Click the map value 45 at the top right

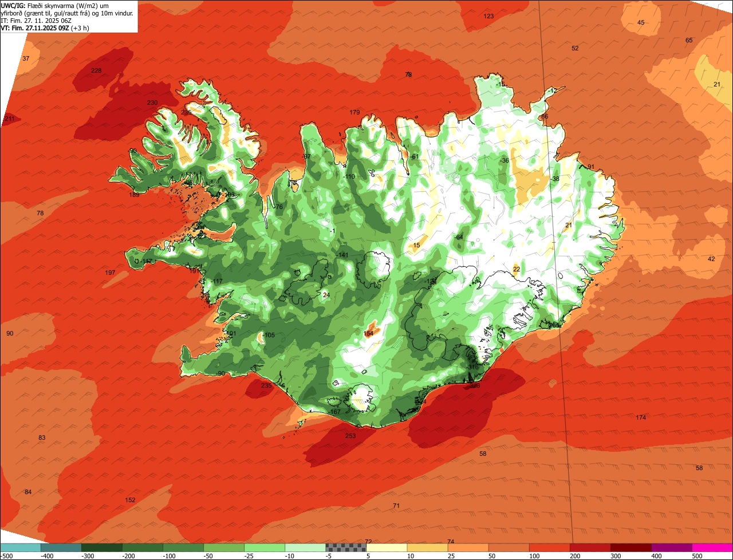click(x=641, y=22)
